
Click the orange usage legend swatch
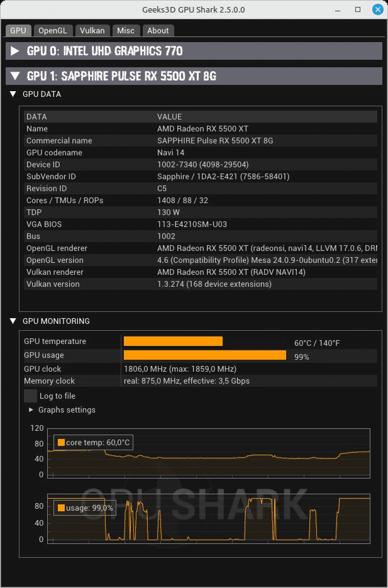point(61,508)
